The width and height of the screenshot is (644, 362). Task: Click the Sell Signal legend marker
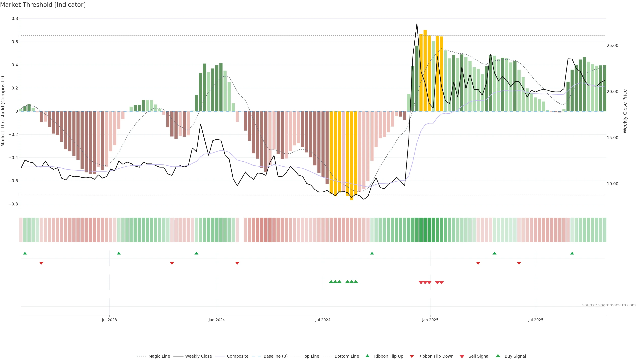pyautogui.click(x=462, y=356)
